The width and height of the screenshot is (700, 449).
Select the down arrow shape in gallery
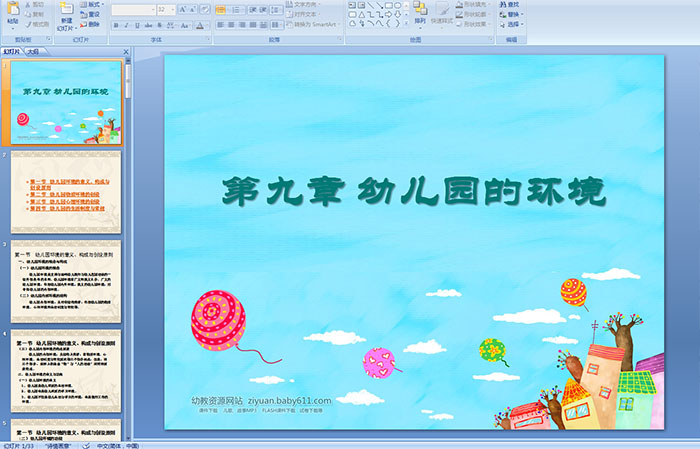397,14
